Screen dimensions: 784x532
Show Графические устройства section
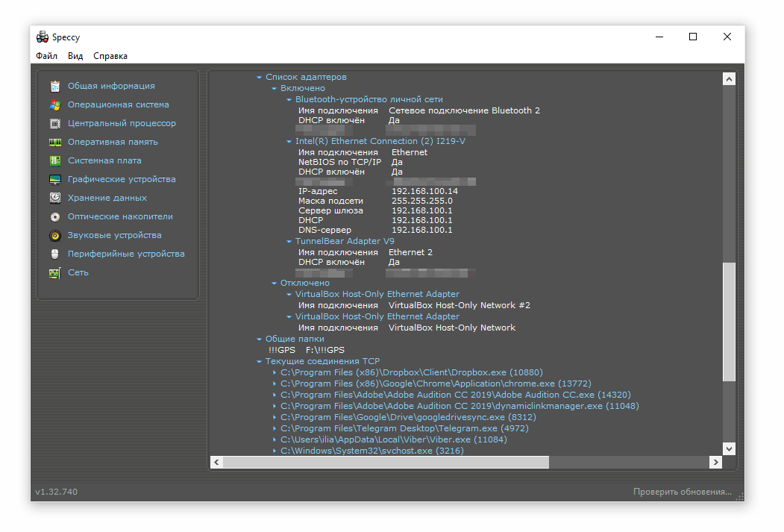pyautogui.click(x=122, y=179)
